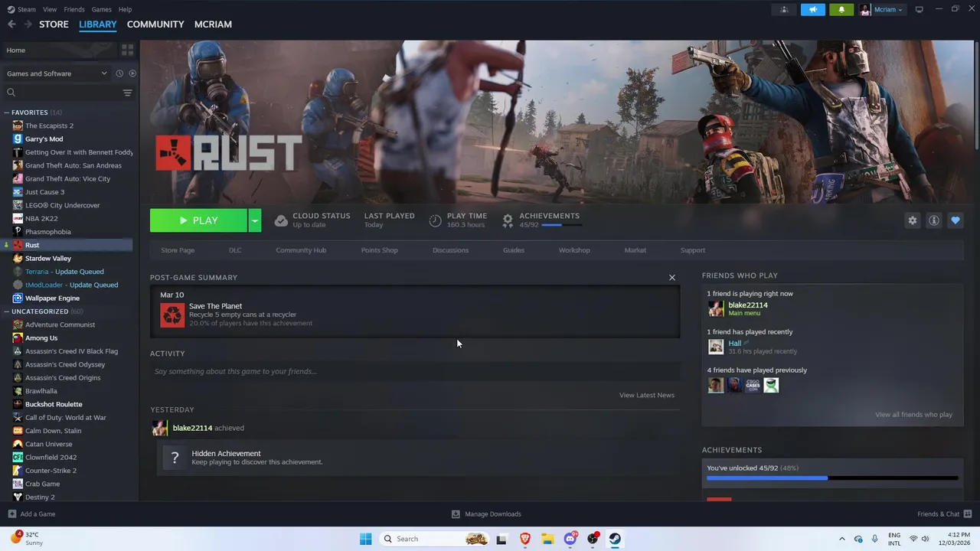Click the library search field
980x551 pixels.
[x=63, y=93]
